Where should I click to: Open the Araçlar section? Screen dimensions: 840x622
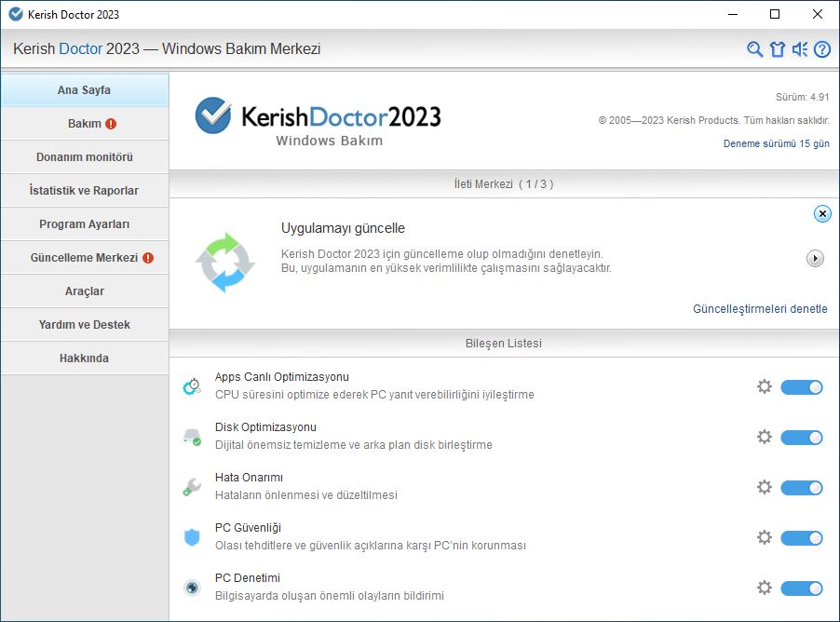pyautogui.click(x=85, y=291)
